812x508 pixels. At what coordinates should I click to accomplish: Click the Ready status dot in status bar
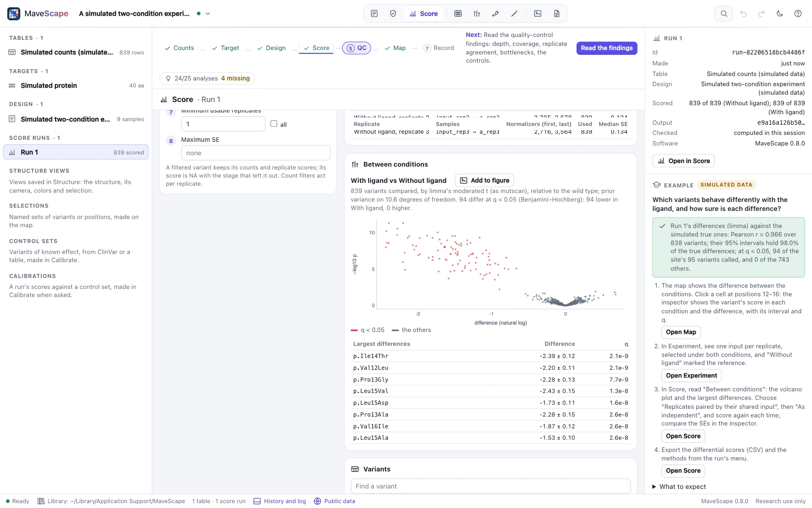point(8,501)
